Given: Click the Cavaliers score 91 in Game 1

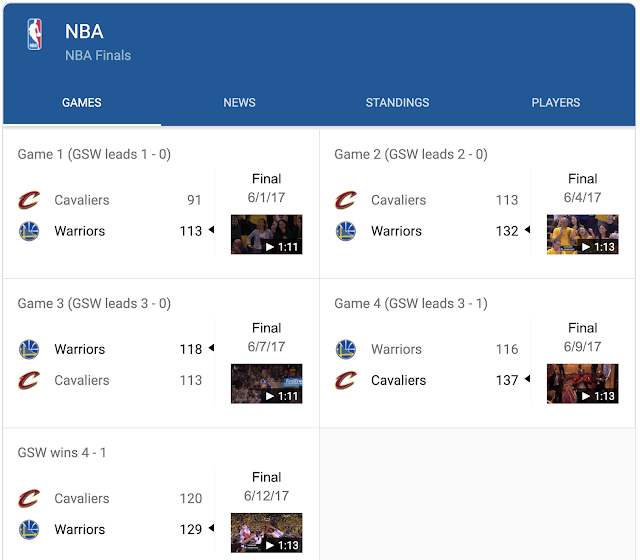Looking at the screenshot, I should pyautogui.click(x=194, y=200).
